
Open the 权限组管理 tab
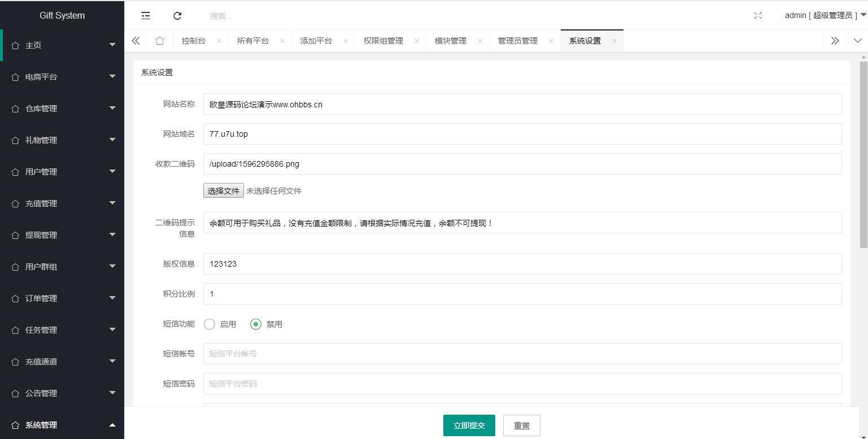[384, 40]
